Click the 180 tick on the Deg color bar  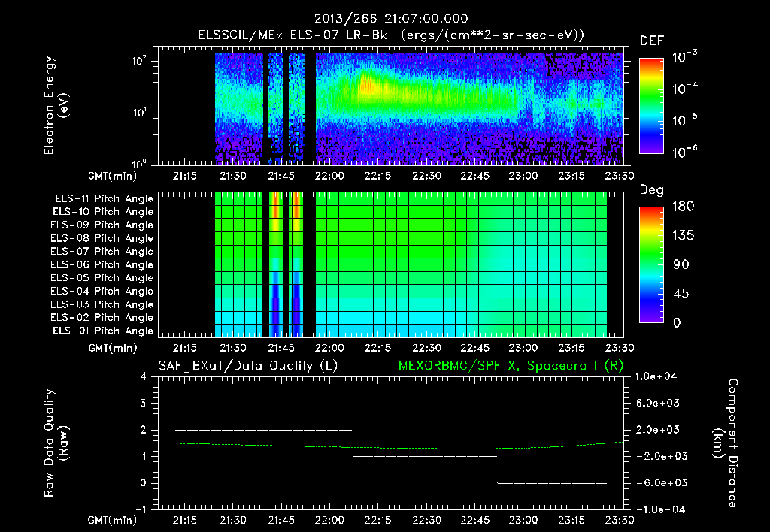[683, 207]
